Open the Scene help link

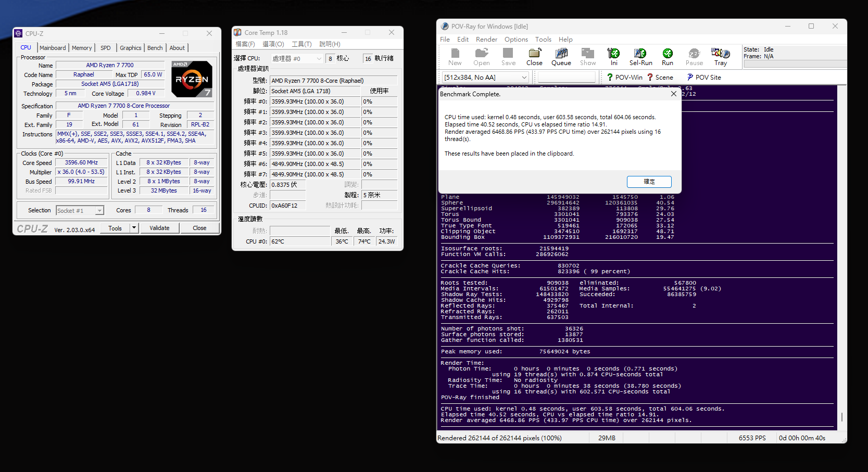pos(660,77)
